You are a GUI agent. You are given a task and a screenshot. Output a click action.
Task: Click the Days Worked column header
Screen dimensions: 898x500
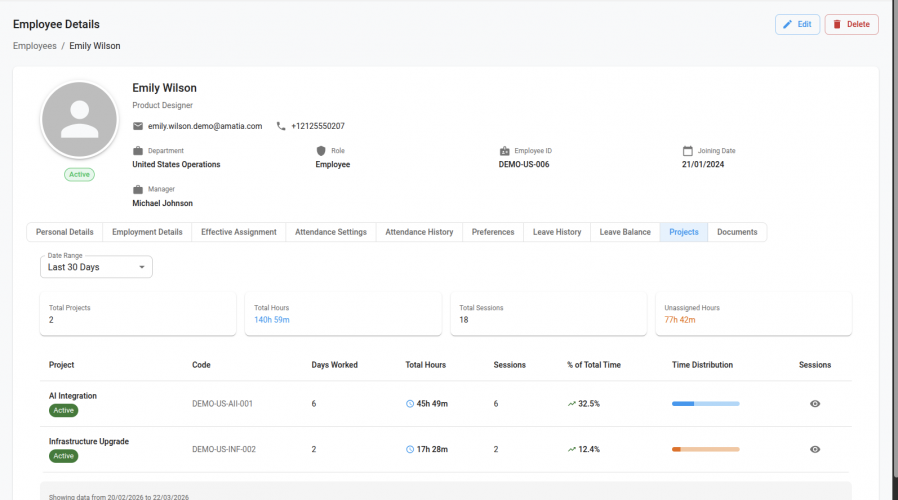334,365
